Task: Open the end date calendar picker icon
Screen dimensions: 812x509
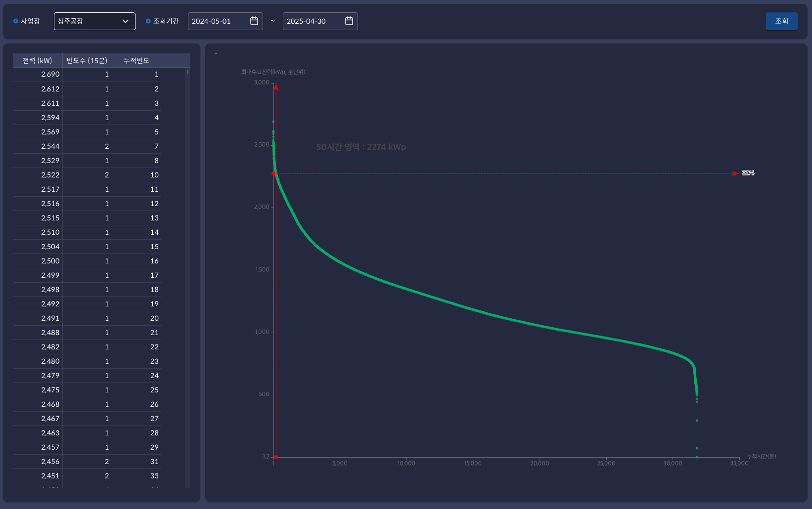Action: (349, 21)
